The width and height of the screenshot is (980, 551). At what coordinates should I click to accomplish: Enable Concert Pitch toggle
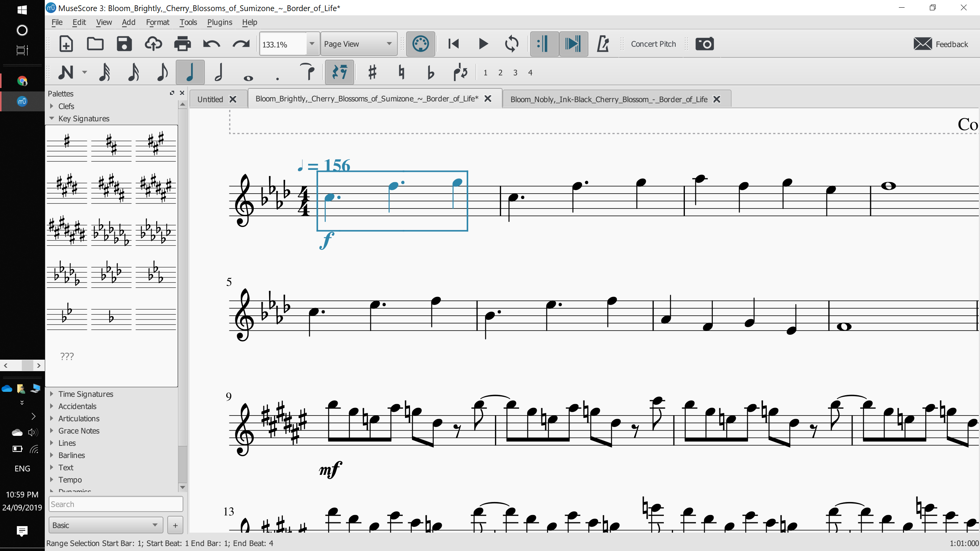[x=652, y=44]
